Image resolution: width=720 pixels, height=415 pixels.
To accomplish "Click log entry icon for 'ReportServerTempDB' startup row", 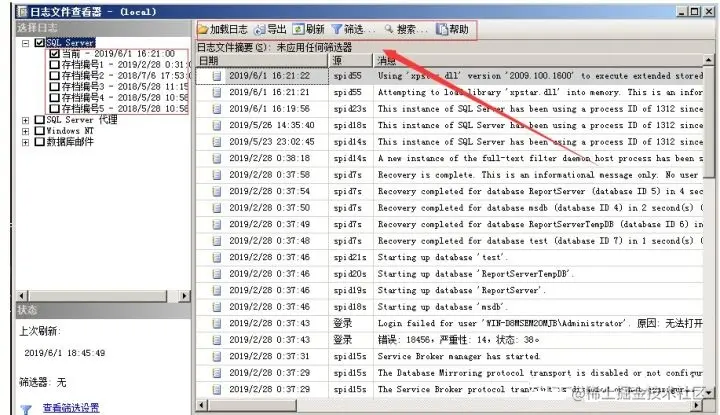I will tap(217, 274).
